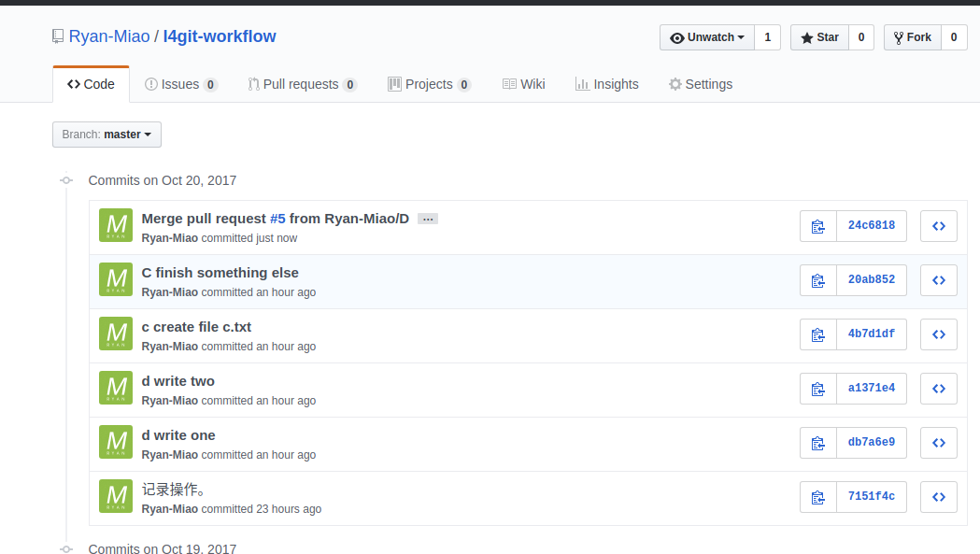
Task: Fork the l4git-workflow repository
Action: (913, 37)
